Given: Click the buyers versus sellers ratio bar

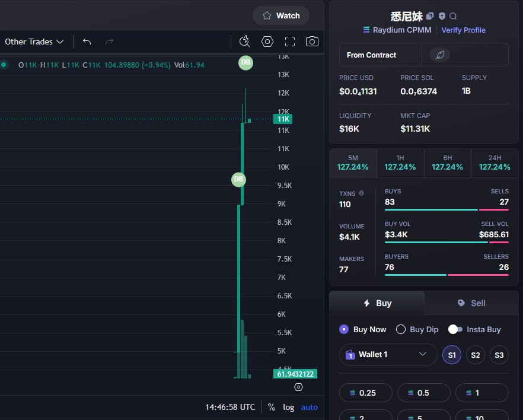Looking at the screenshot, I should tap(447, 275).
